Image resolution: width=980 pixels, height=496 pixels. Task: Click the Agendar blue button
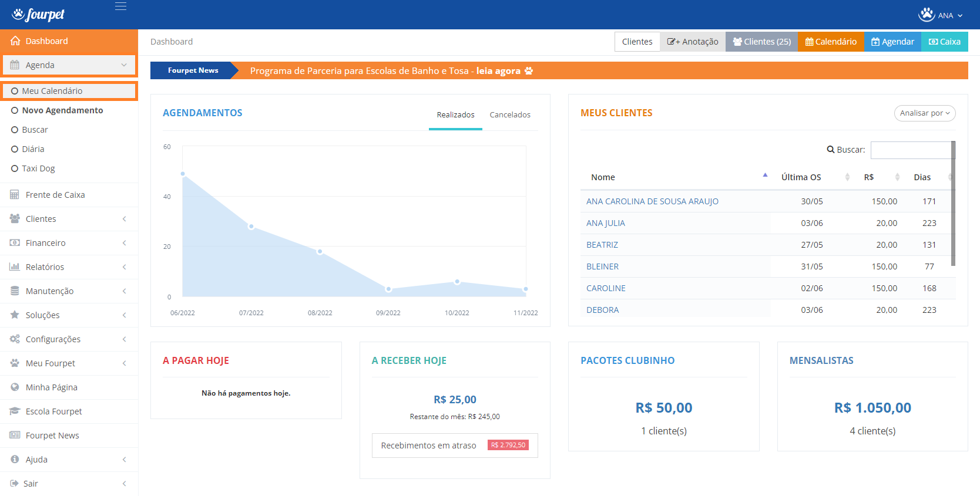(892, 42)
